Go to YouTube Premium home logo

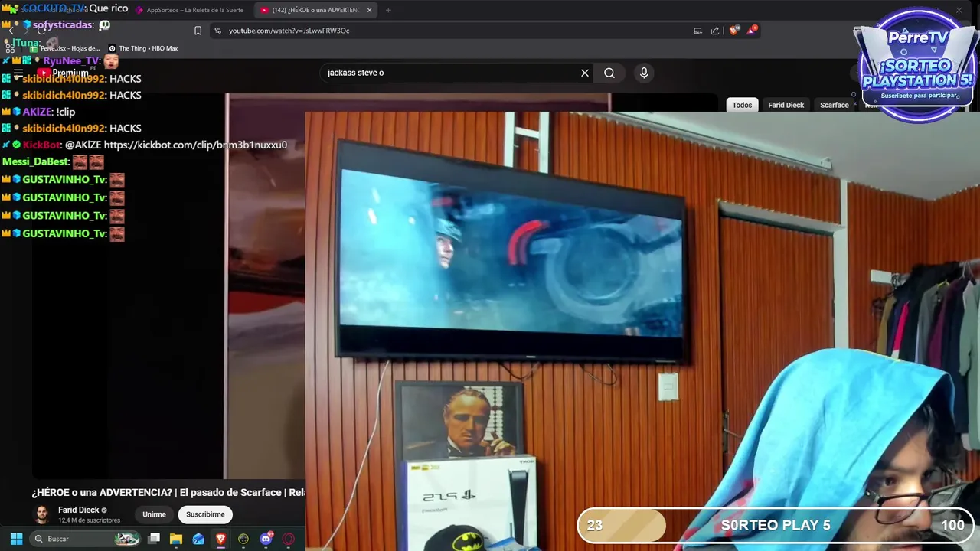coord(63,73)
